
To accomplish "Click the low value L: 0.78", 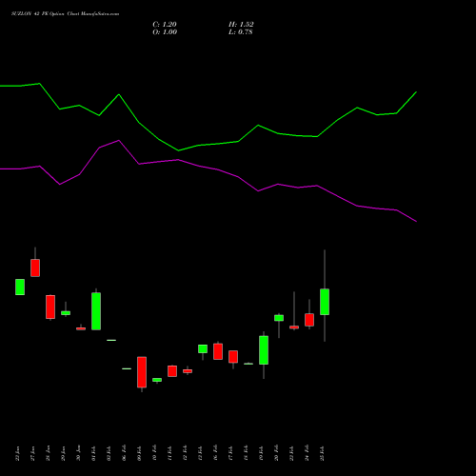I will tap(241, 32).
